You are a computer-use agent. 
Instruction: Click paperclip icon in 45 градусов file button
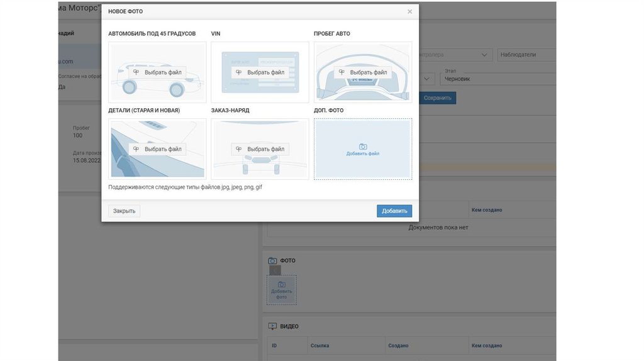[136, 72]
